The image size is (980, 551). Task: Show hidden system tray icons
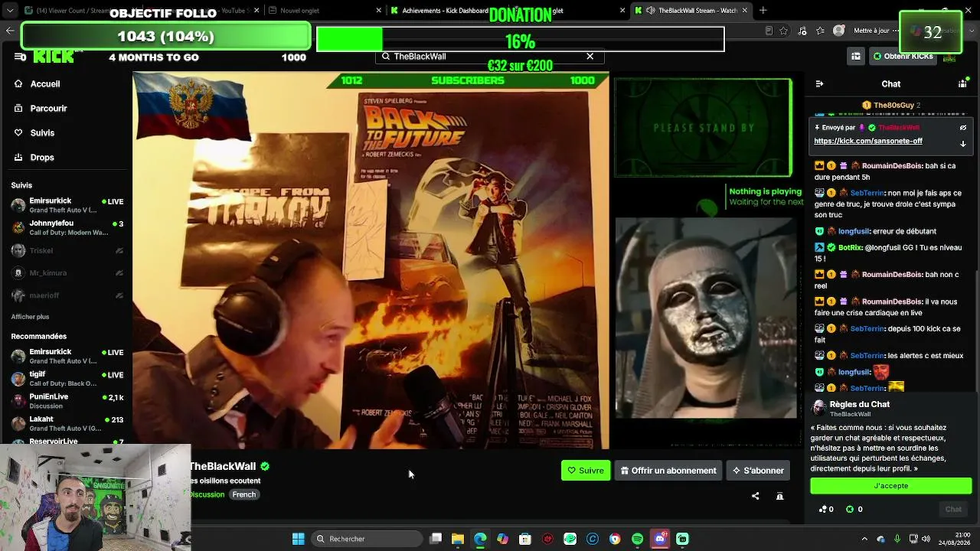pos(864,539)
